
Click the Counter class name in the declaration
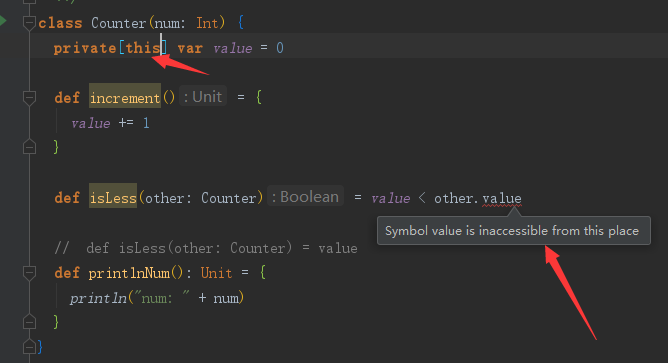coord(118,23)
